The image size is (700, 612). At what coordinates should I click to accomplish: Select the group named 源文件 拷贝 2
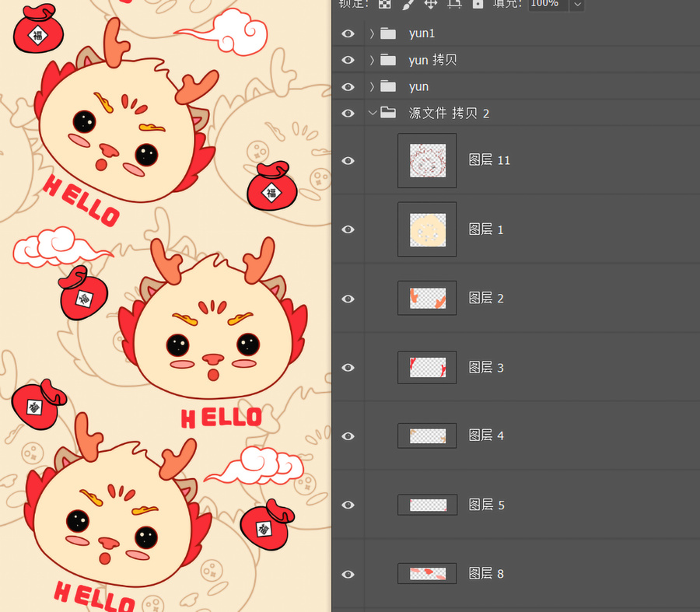449,113
